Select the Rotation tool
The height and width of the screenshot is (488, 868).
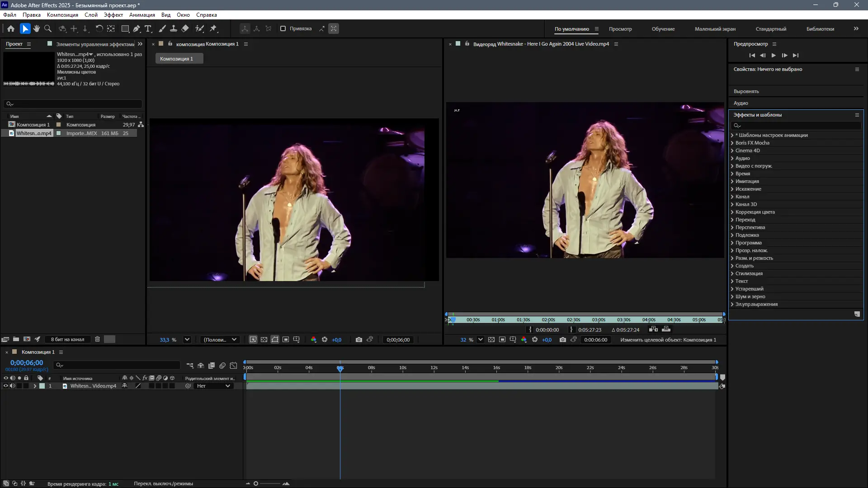(99, 28)
